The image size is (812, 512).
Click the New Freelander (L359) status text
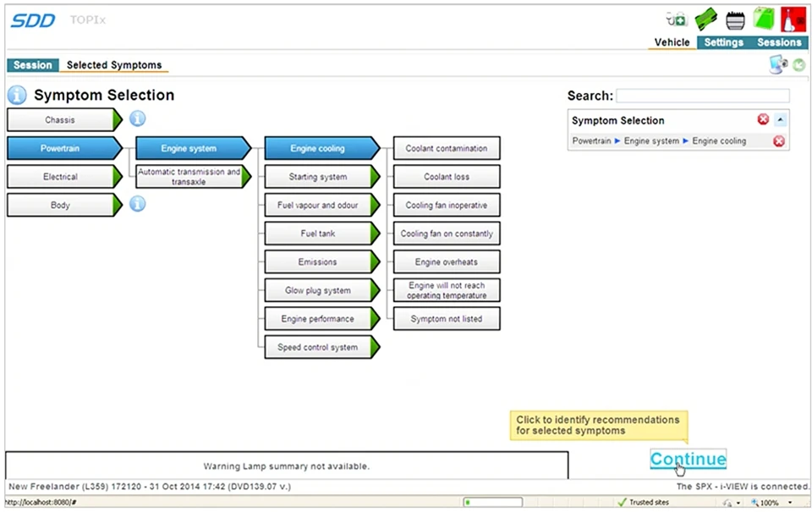tap(150, 487)
